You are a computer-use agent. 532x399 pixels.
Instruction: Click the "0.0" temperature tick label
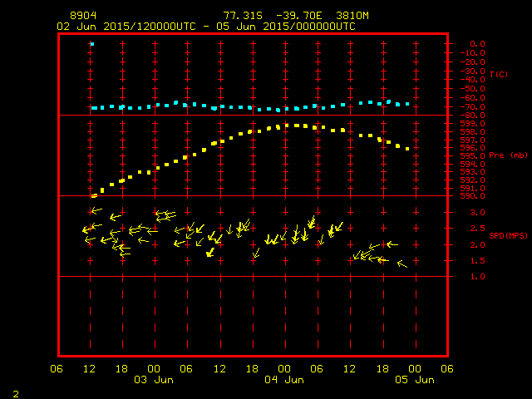pos(477,44)
